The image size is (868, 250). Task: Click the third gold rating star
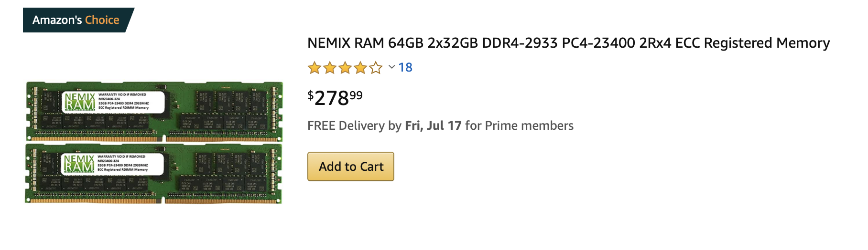pyautogui.click(x=345, y=68)
